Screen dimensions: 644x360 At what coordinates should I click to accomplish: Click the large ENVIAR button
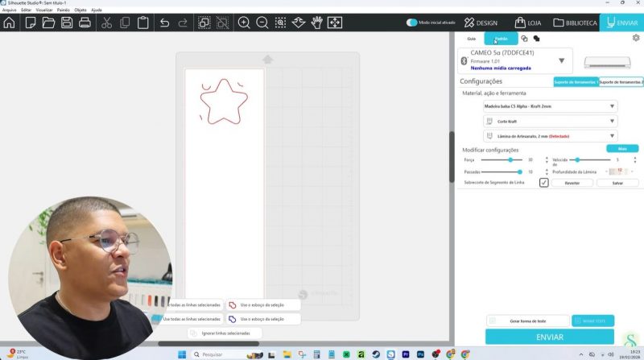550,337
